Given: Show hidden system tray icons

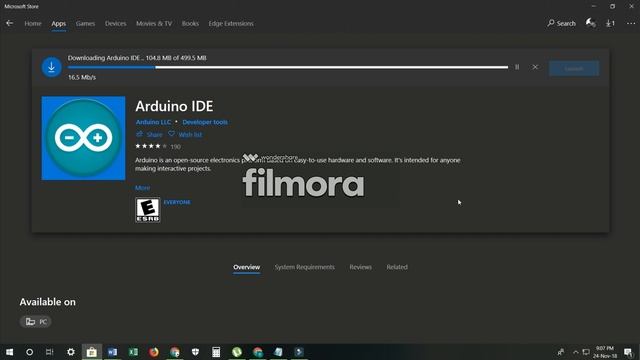Looking at the screenshot, I should (x=576, y=352).
